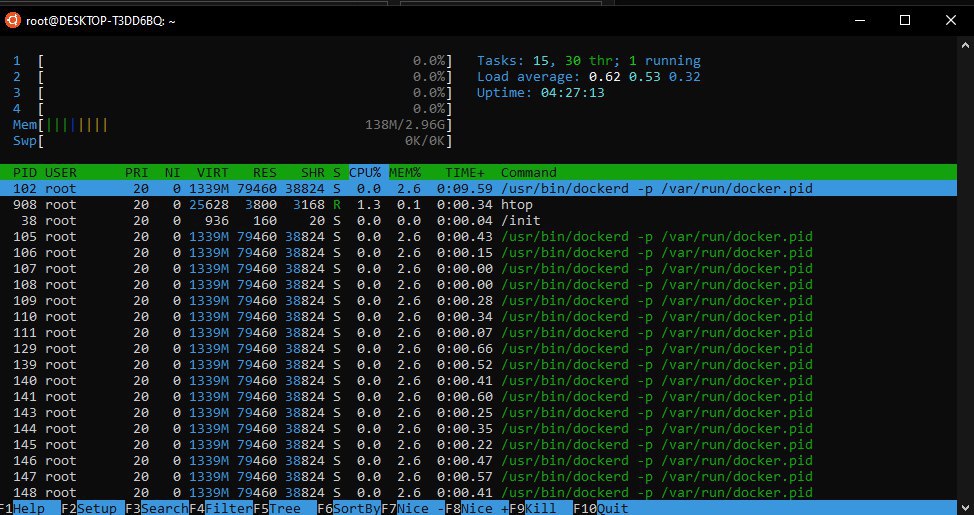Image resolution: width=974 pixels, height=515 pixels.
Task: Sort by the TIME+ column header
Action: click(x=465, y=172)
